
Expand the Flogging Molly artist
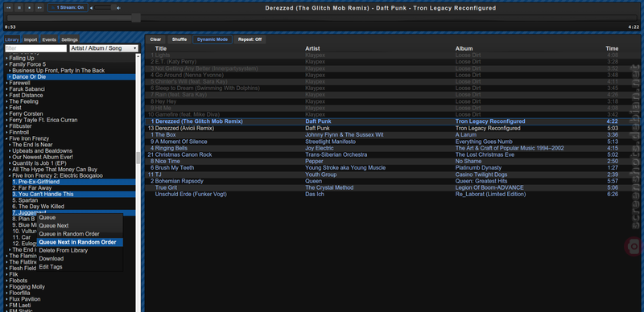coord(7,286)
